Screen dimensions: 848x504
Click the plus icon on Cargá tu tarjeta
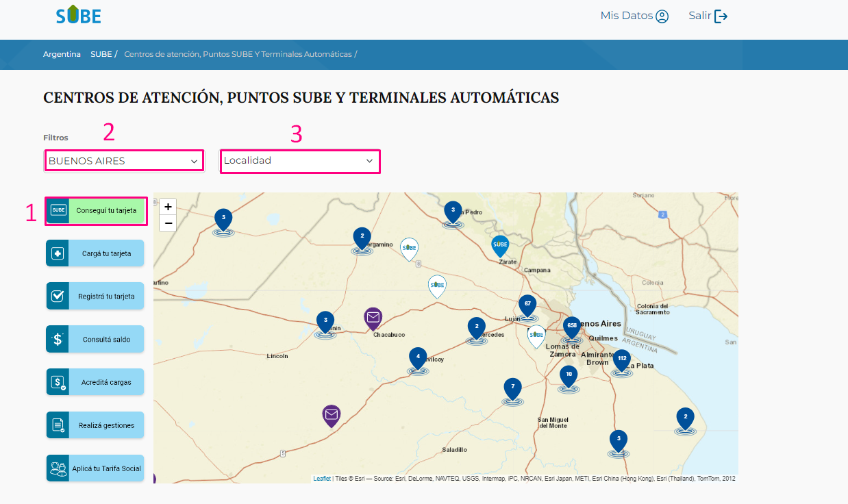click(x=58, y=254)
